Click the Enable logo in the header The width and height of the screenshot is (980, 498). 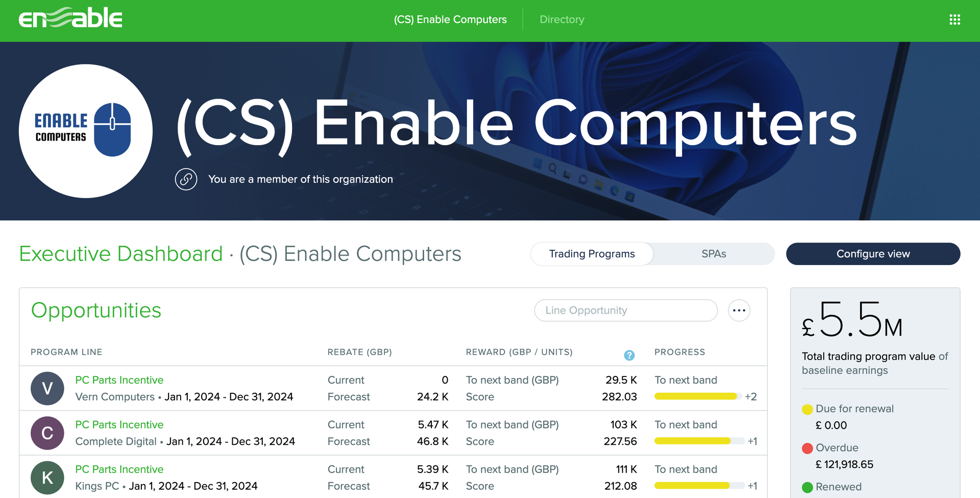tap(70, 18)
